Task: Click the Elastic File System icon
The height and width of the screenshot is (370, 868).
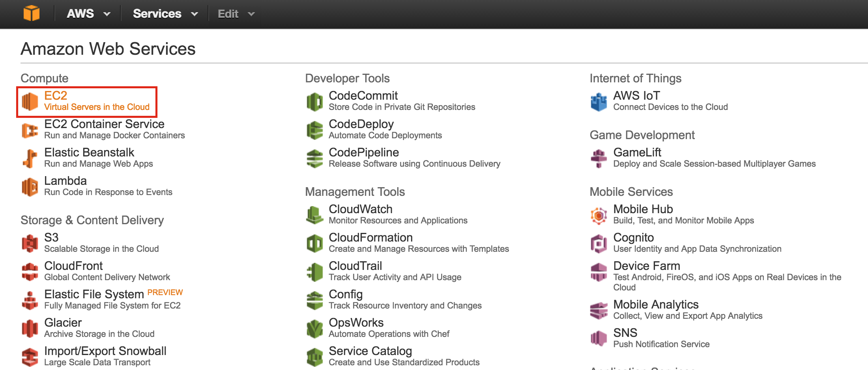Action: pyautogui.click(x=30, y=300)
